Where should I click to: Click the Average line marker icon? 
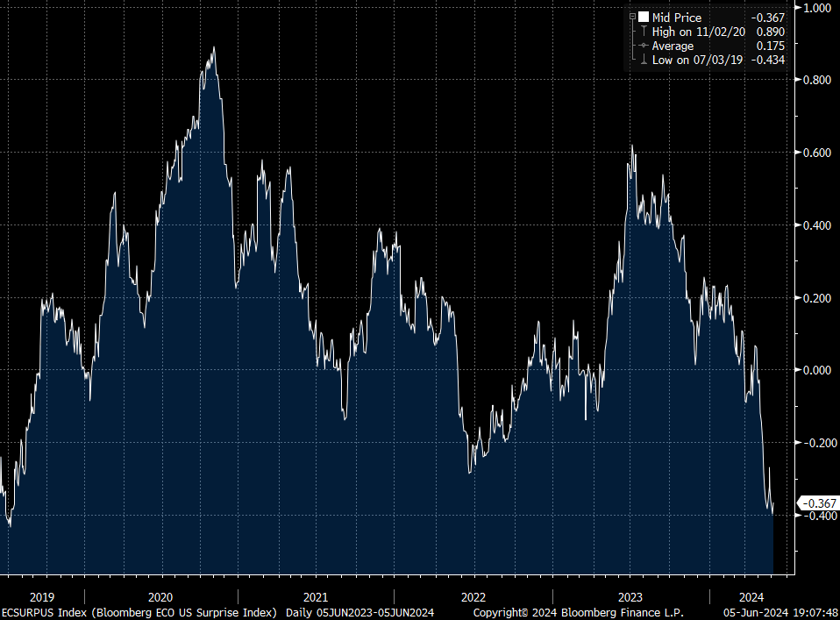(x=644, y=46)
